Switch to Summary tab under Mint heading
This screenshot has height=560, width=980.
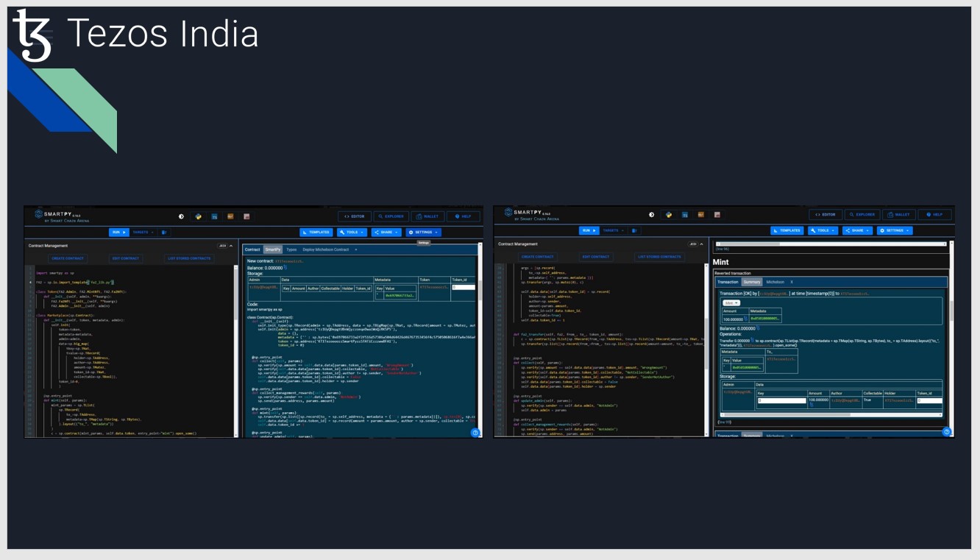(751, 282)
